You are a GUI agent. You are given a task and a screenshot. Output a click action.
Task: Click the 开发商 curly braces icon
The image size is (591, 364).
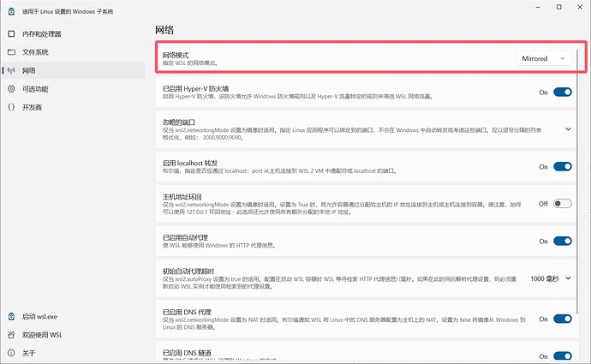pos(10,107)
